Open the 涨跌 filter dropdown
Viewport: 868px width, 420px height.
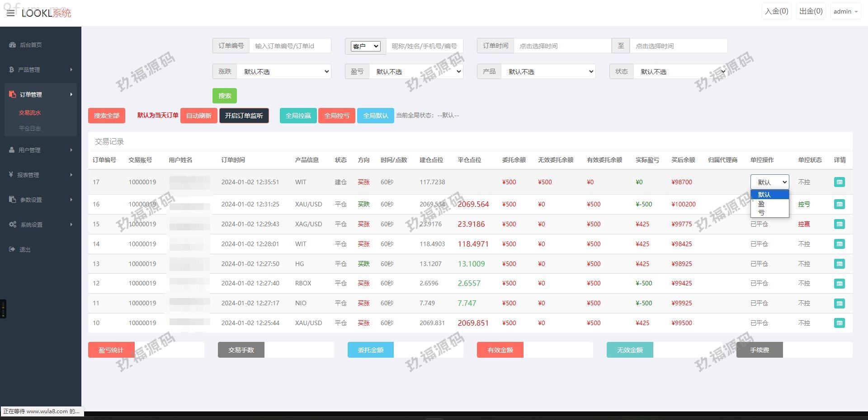tap(283, 72)
